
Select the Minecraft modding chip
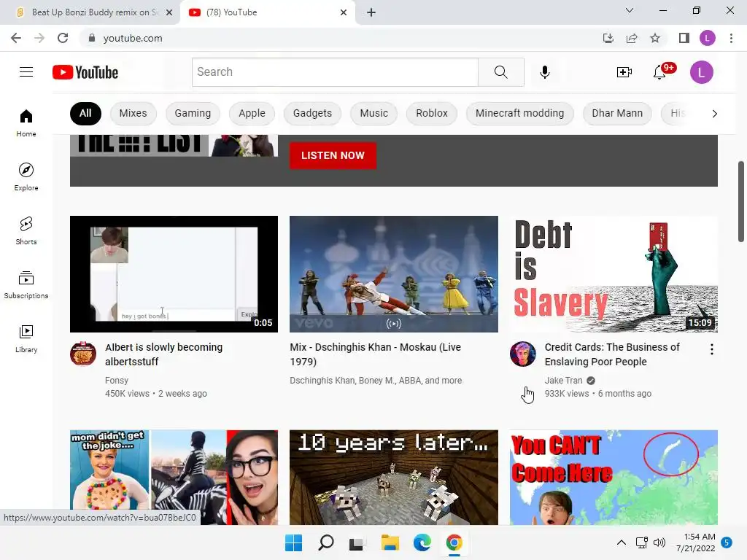tap(519, 113)
